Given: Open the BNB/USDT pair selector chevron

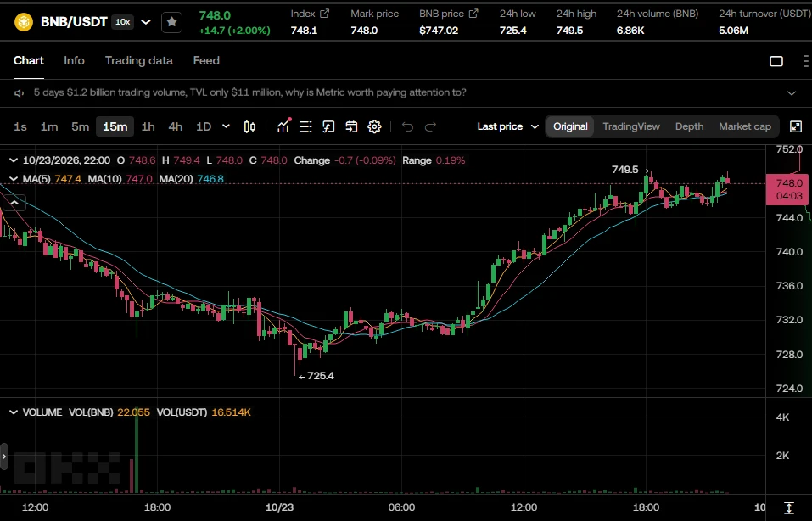Looking at the screenshot, I should tap(146, 22).
